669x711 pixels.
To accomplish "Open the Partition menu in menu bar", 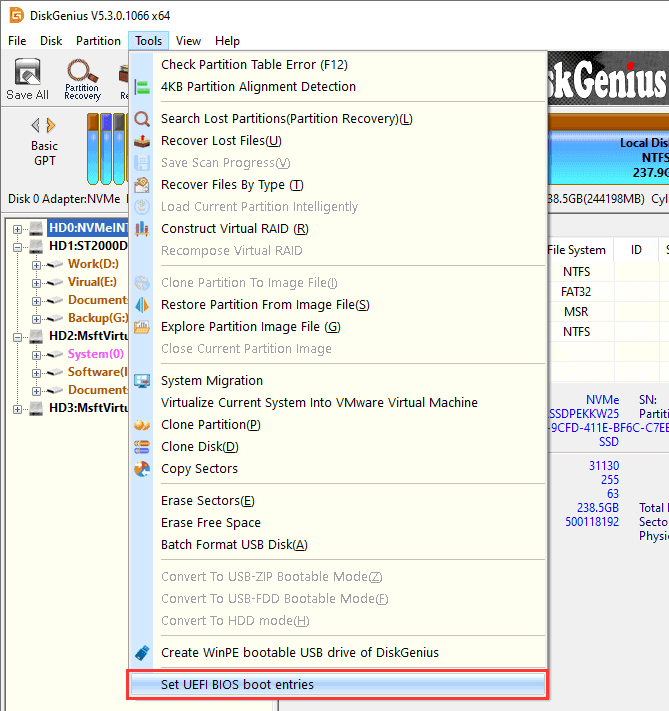I will tap(98, 41).
